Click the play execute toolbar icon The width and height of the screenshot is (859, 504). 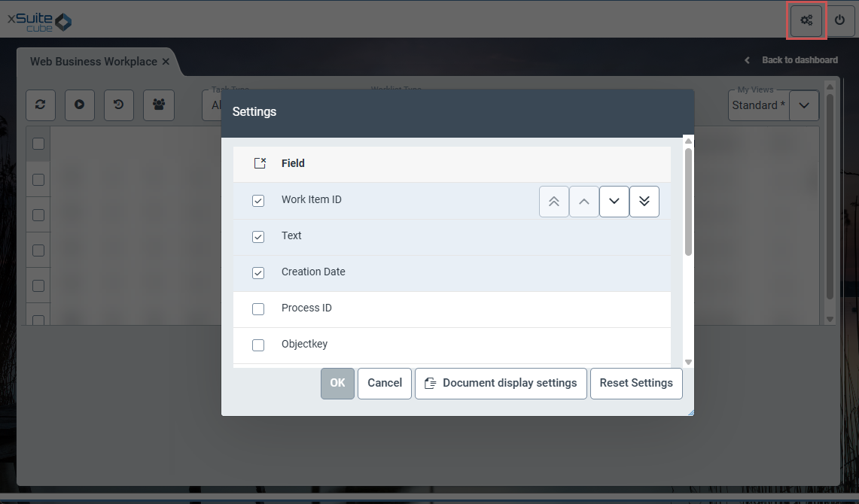point(79,105)
